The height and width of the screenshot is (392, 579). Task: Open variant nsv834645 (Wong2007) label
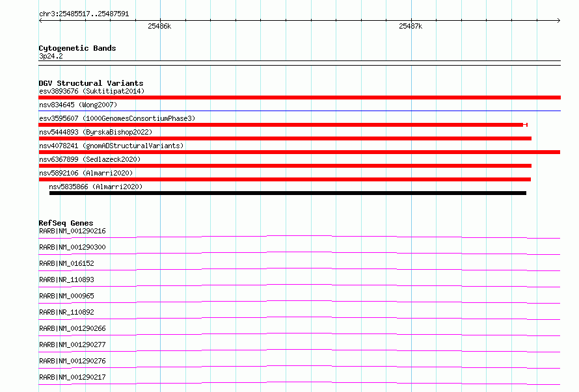click(x=78, y=105)
